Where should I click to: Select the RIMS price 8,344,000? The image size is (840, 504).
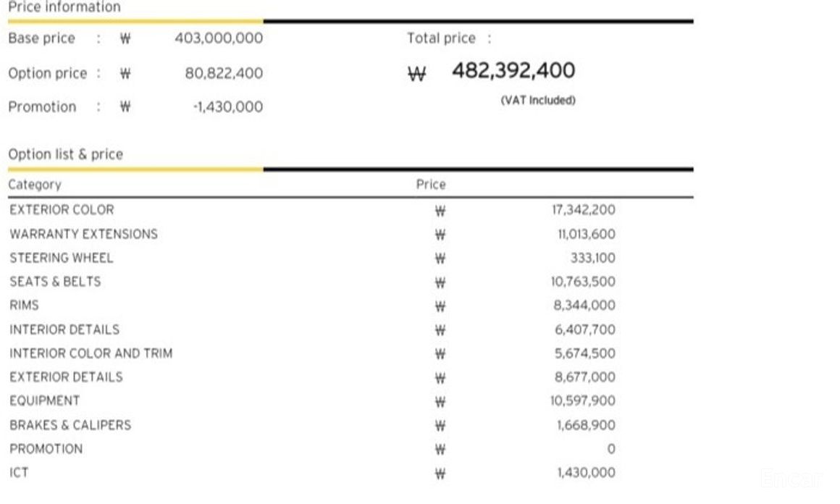(584, 306)
